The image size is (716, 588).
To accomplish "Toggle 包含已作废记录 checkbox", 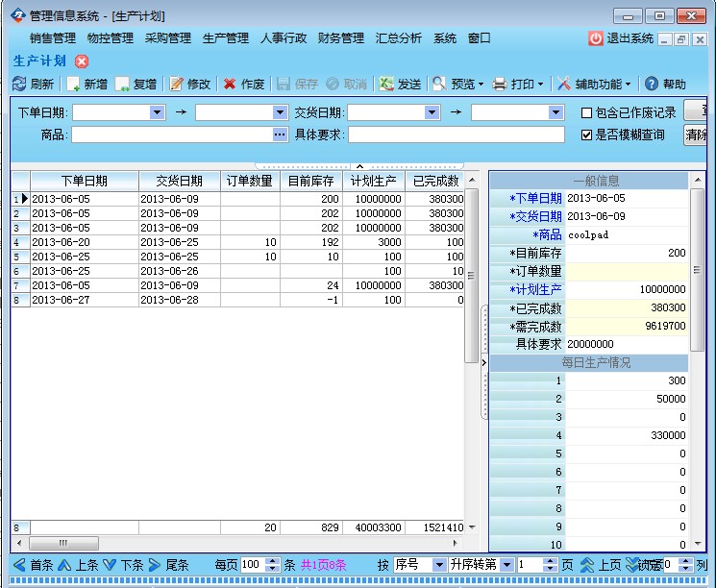I will point(587,112).
